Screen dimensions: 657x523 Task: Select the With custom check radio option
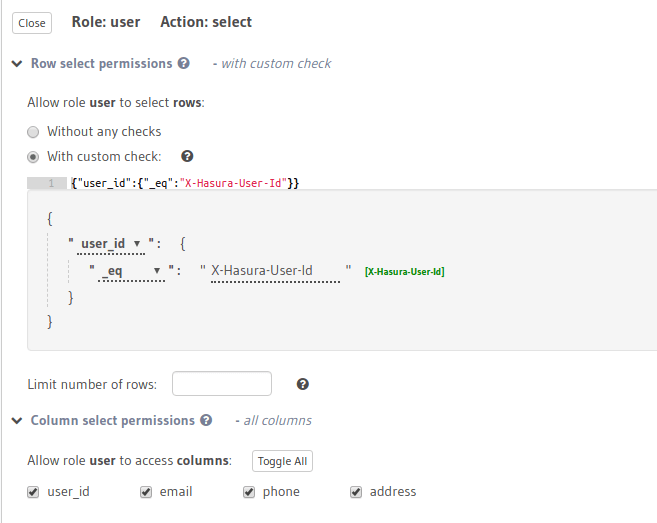[x=34, y=157]
